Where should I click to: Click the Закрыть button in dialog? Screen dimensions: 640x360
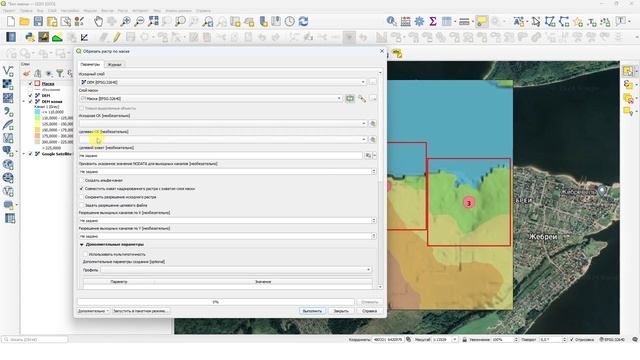click(341, 311)
